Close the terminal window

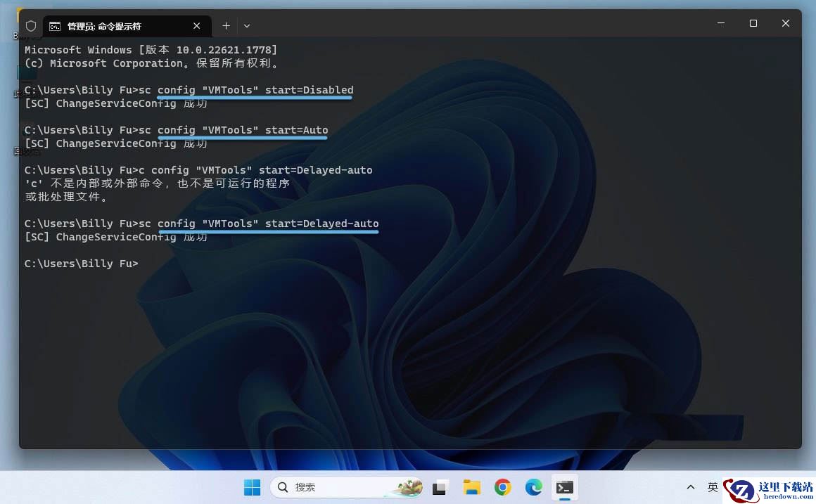(785, 23)
